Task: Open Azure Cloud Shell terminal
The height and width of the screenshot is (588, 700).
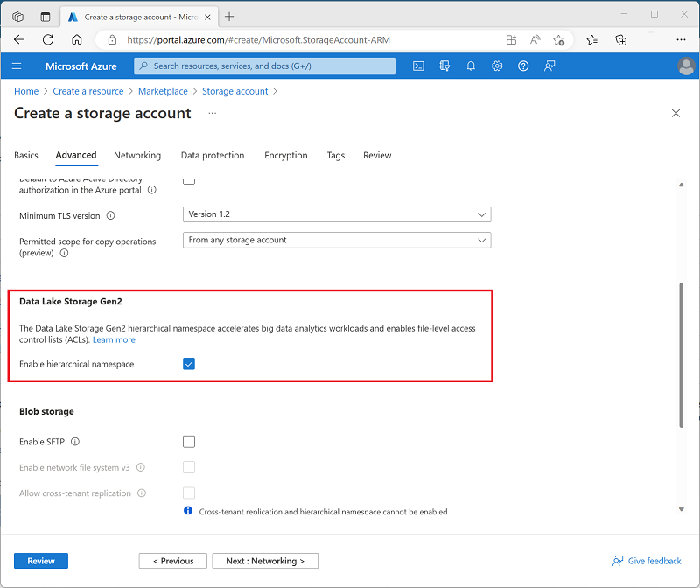Action: click(x=419, y=66)
